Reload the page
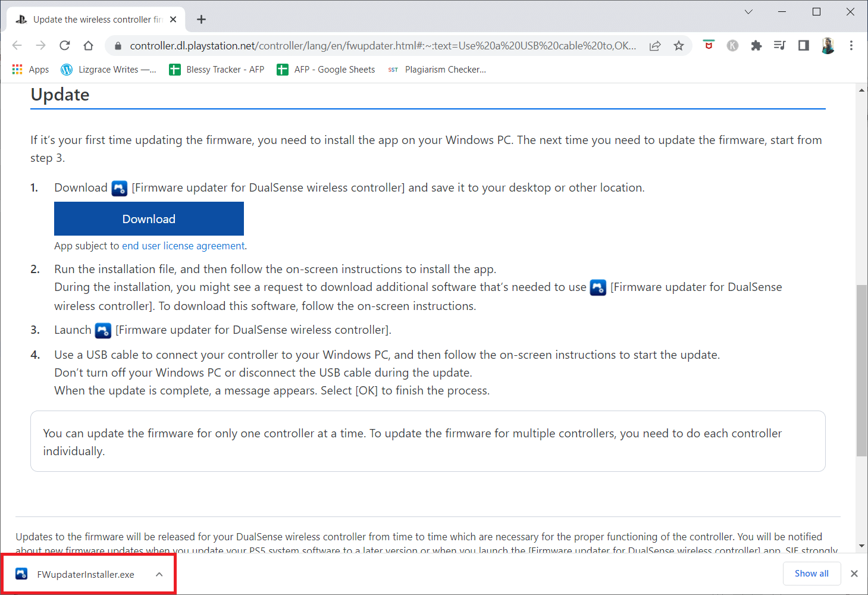868x595 pixels. (64, 45)
